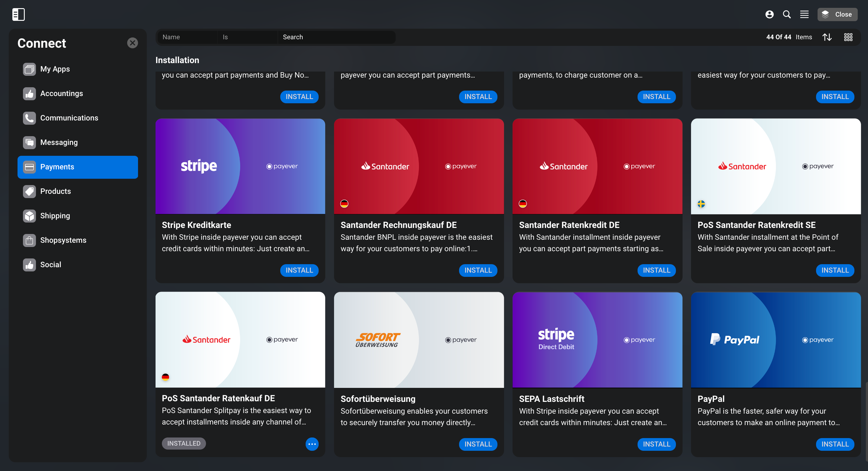This screenshot has height=471, width=868.
Task: Install Santander Rechnungskauf DE
Action: [478, 271]
